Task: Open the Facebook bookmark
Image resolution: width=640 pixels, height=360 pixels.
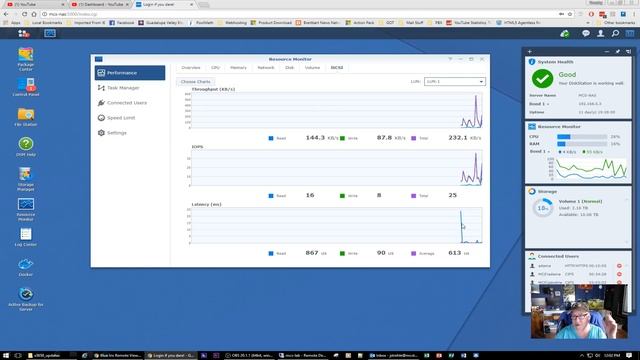Action: 122,23
